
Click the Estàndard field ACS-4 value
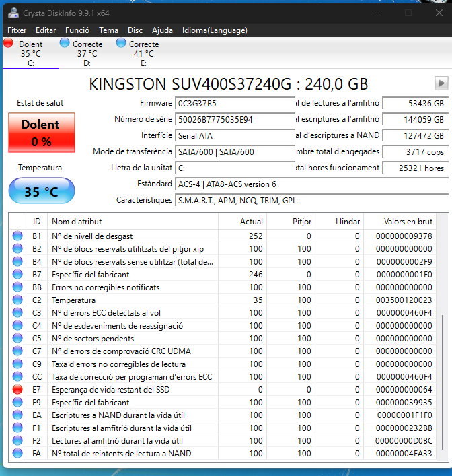pyautogui.click(x=312, y=184)
